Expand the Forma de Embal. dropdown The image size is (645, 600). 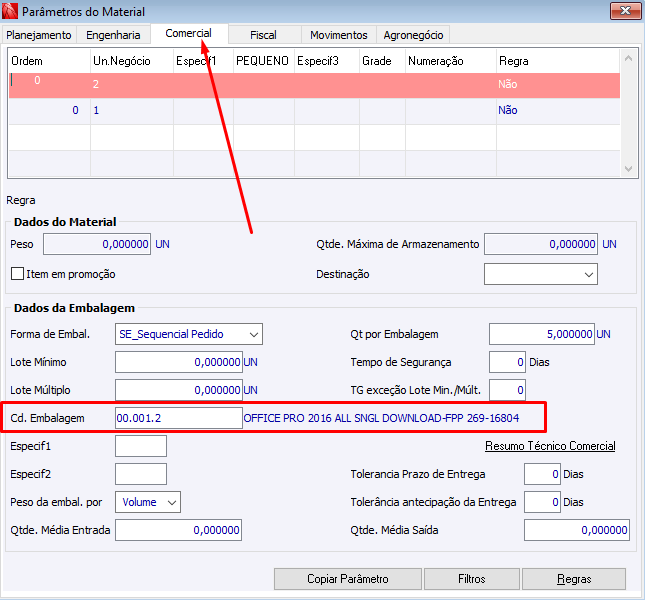[x=189, y=334]
